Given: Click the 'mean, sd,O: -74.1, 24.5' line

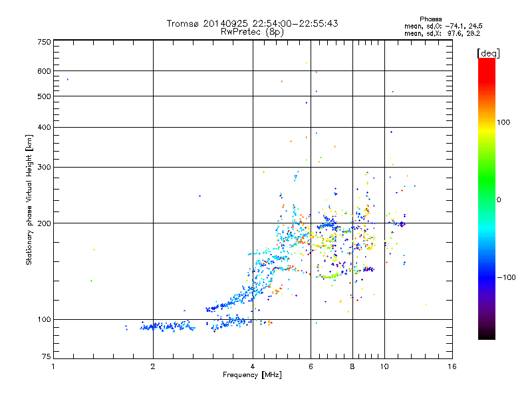Looking at the screenshot, I should (x=443, y=26).
